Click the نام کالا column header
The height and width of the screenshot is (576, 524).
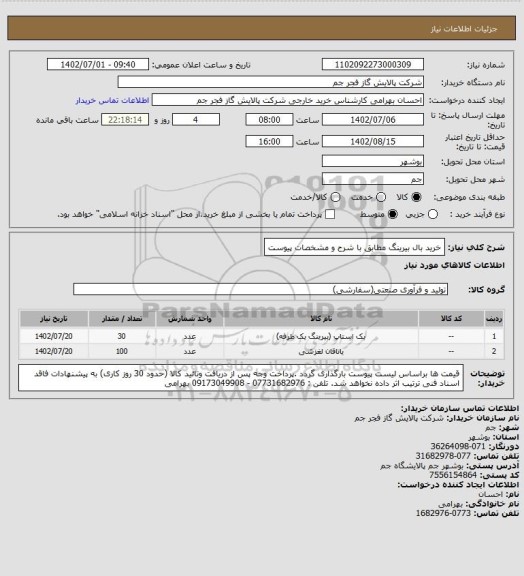[321, 319]
